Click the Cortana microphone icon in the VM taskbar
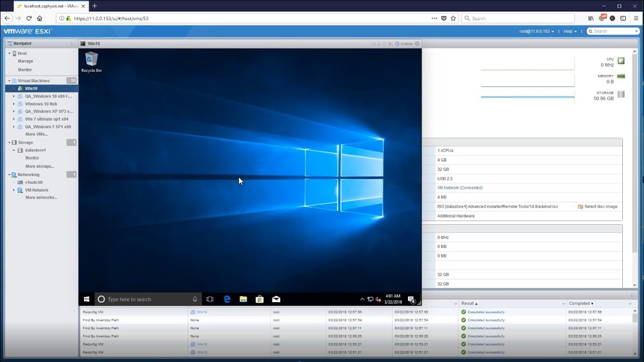This screenshot has width=644, height=362. coord(195,299)
